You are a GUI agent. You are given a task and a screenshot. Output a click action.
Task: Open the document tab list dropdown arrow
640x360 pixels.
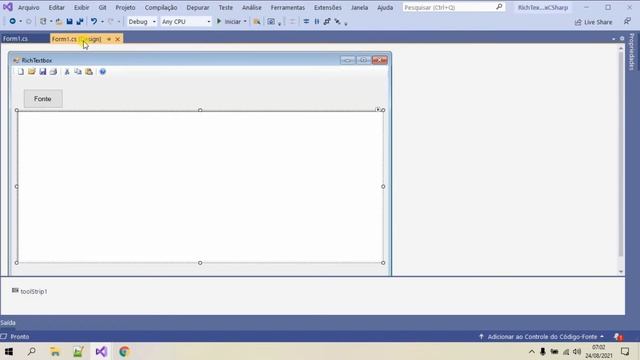click(613, 39)
